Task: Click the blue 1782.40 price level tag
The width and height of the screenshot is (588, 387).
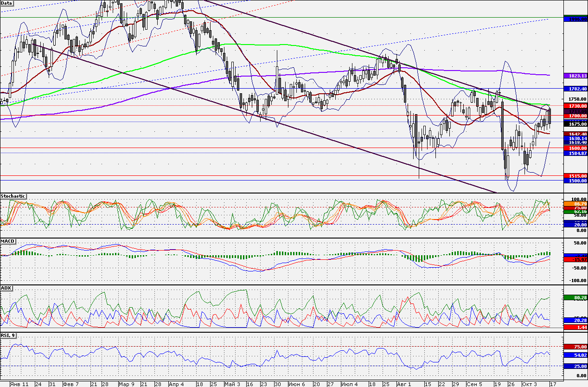Action: tap(575, 88)
